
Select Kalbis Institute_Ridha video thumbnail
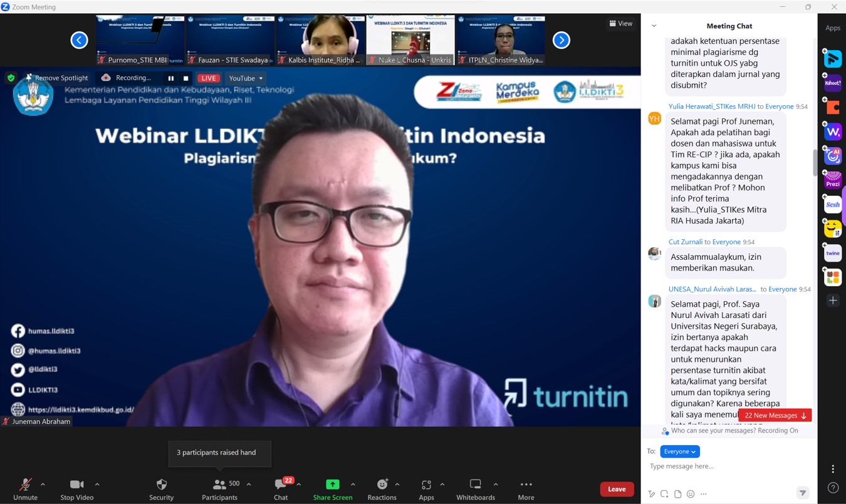[x=320, y=40]
